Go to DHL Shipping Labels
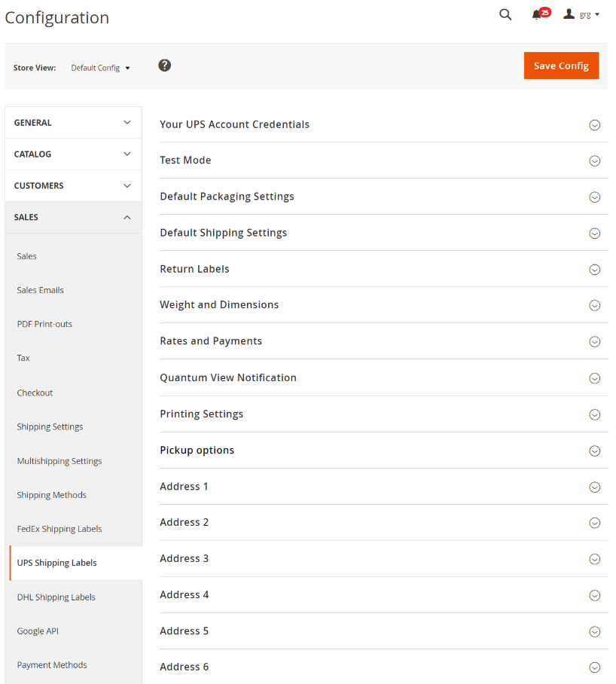 [x=56, y=597]
